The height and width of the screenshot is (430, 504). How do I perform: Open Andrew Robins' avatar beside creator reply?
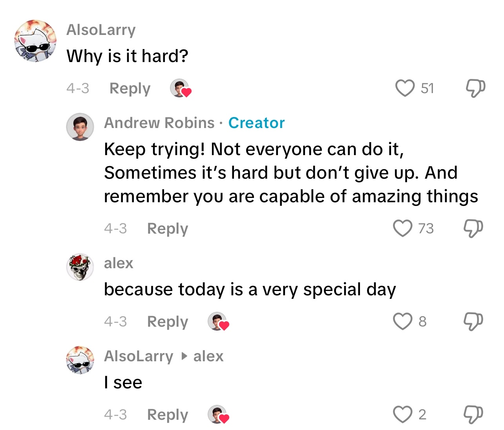(x=80, y=127)
